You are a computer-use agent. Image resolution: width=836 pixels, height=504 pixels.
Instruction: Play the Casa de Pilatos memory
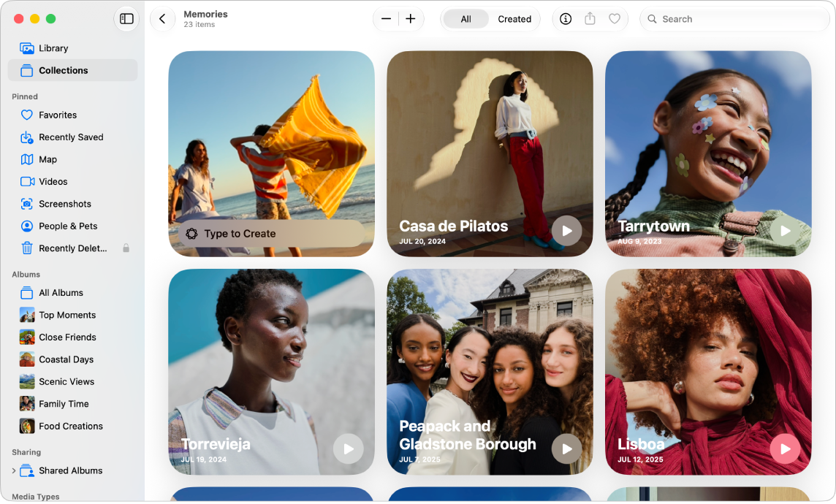(567, 231)
